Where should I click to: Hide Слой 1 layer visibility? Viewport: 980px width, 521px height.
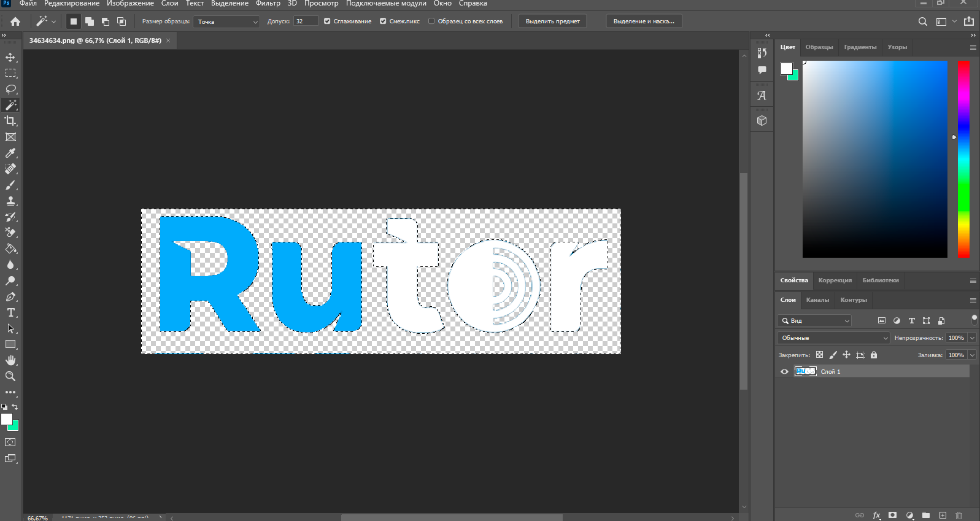[x=784, y=371]
